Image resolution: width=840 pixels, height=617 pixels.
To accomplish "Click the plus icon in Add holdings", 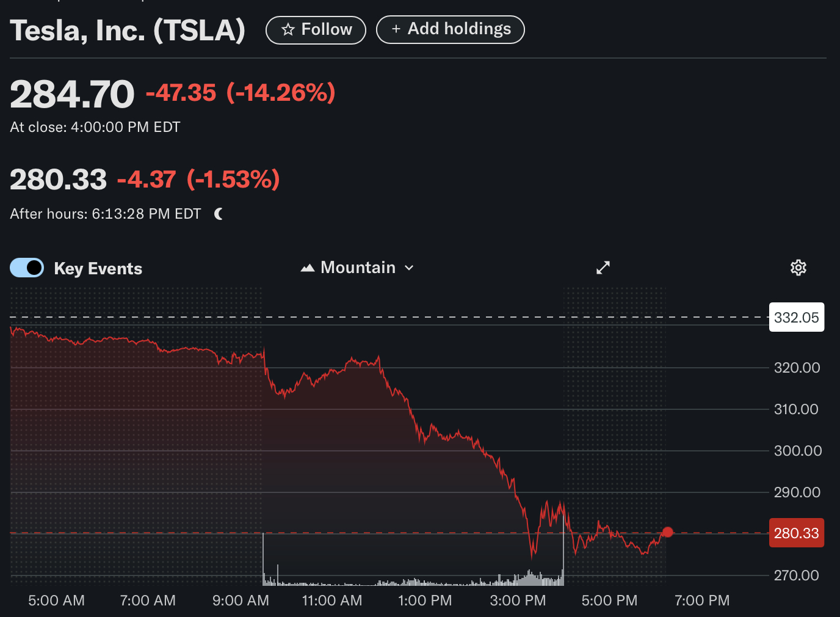I will coord(394,29).
